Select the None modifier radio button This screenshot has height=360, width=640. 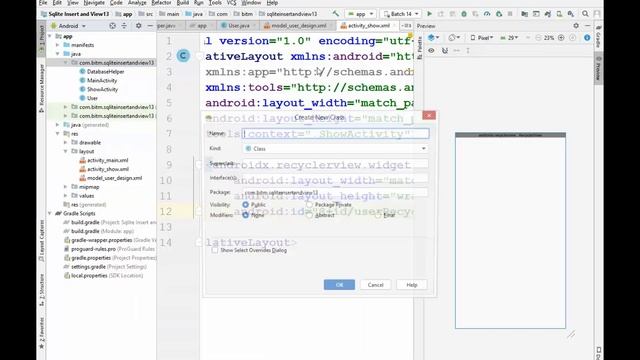point(245,215)
